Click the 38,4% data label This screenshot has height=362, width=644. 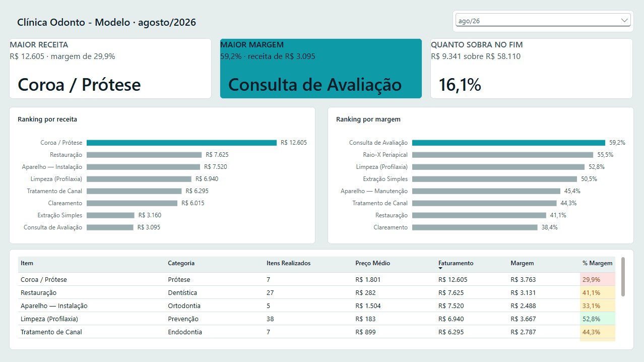(x=549, y=227)
